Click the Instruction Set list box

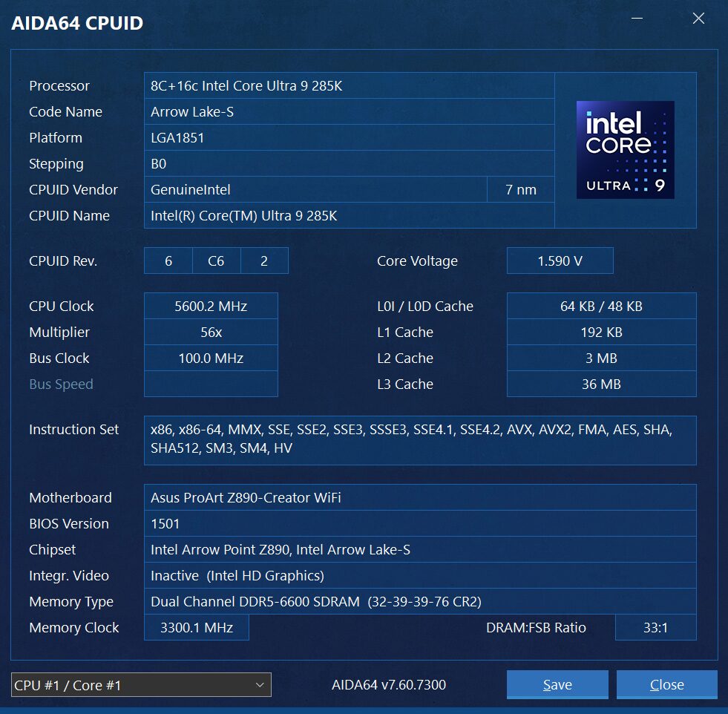click(x=420, y=440)
